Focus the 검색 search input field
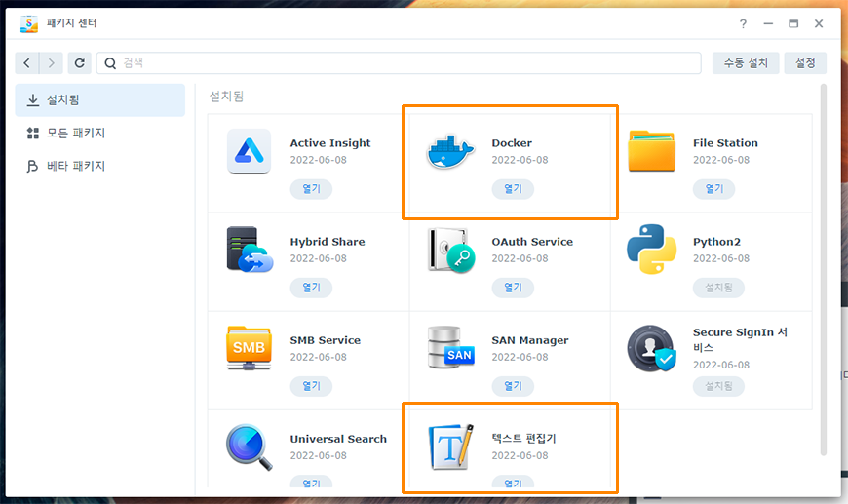This screenshot has height=504, width=848. (399, 63)
